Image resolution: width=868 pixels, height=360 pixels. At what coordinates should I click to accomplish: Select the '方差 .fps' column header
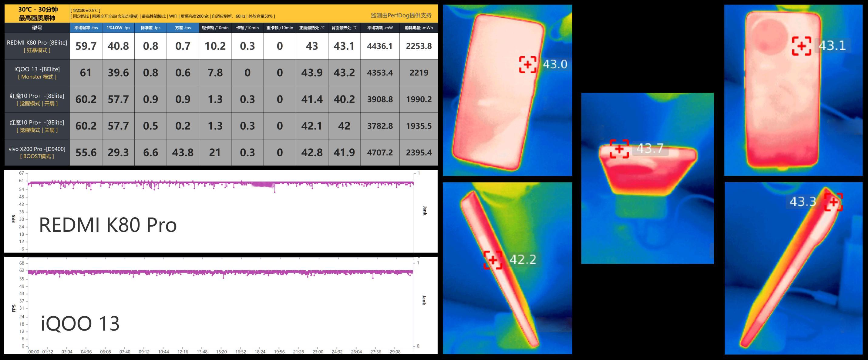click(x=183, y=28)
